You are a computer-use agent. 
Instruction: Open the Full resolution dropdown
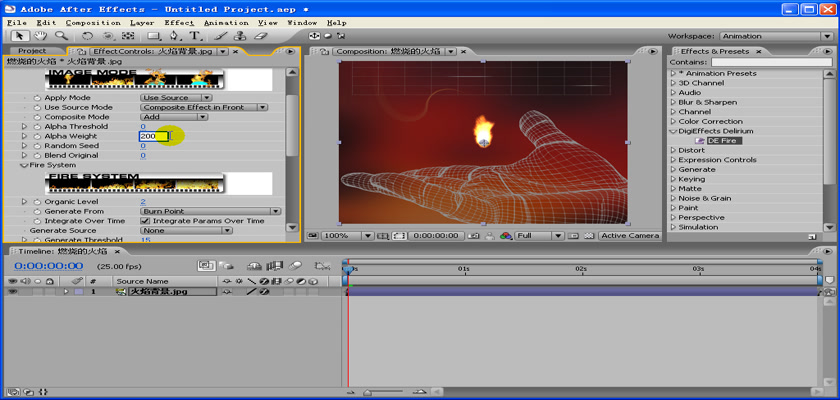click(539, 236)
